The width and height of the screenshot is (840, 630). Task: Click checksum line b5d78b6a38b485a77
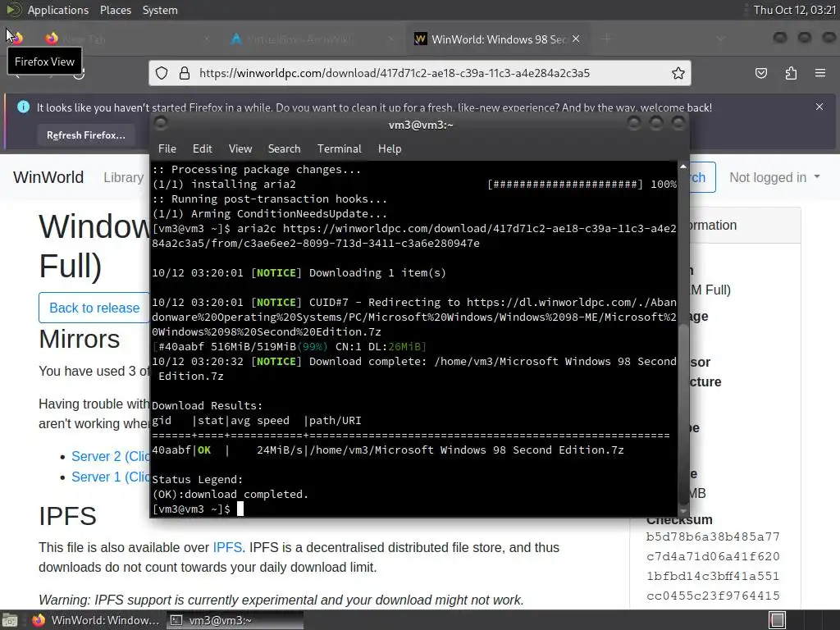[713, 536]
